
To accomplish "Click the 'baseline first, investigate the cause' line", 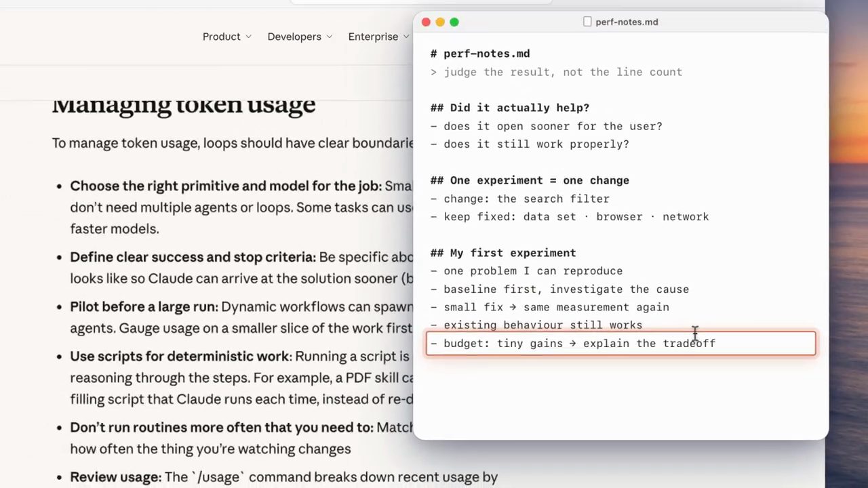I will [x=559, y=289].
